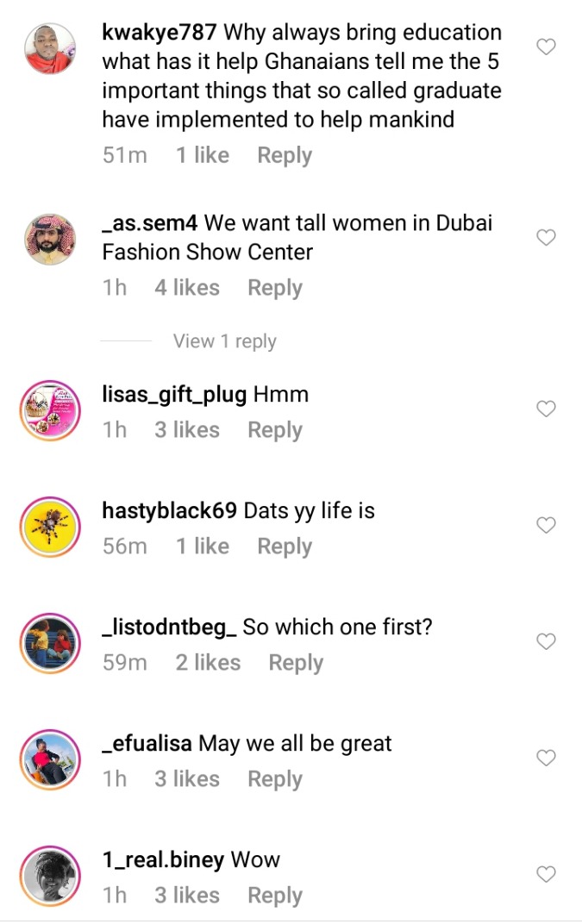Like the lisas_gift_plug Hmm comment
The height and width of the screenshot is (924, 582).
coord(546,409)
